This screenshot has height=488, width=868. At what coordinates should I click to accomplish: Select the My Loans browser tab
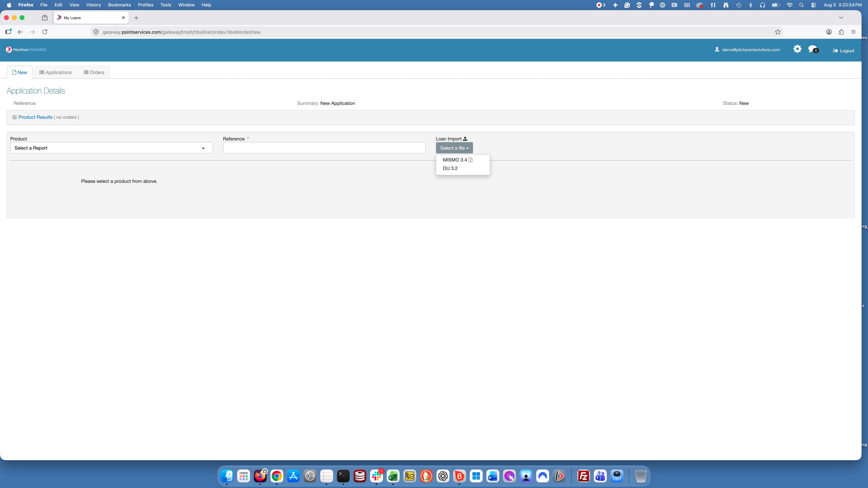coord(91,18)
